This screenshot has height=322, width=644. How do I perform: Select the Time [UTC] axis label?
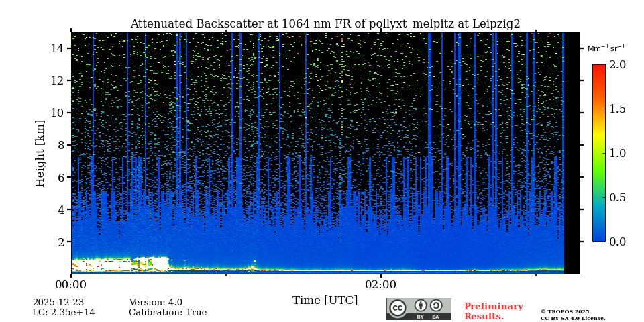point(325,301)
